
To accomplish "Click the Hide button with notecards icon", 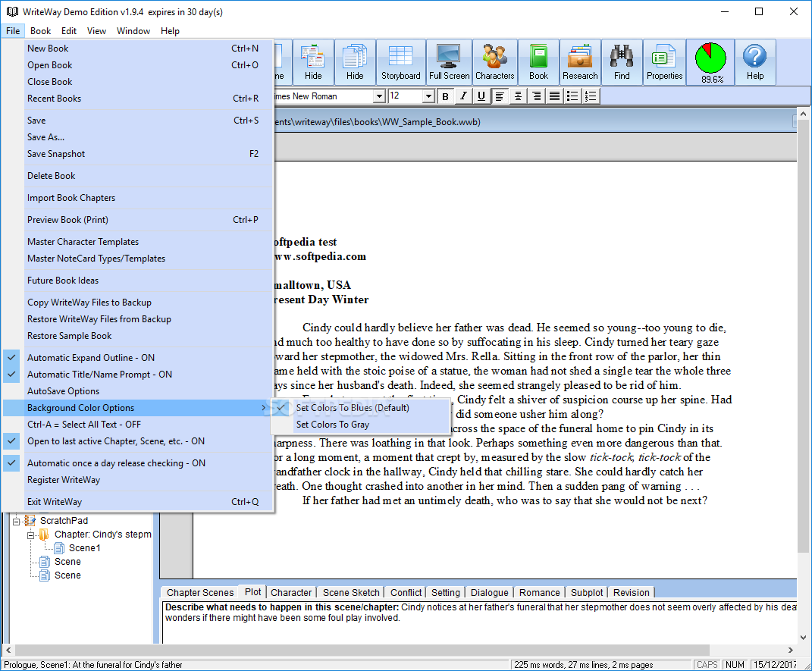I will point(313,61).
